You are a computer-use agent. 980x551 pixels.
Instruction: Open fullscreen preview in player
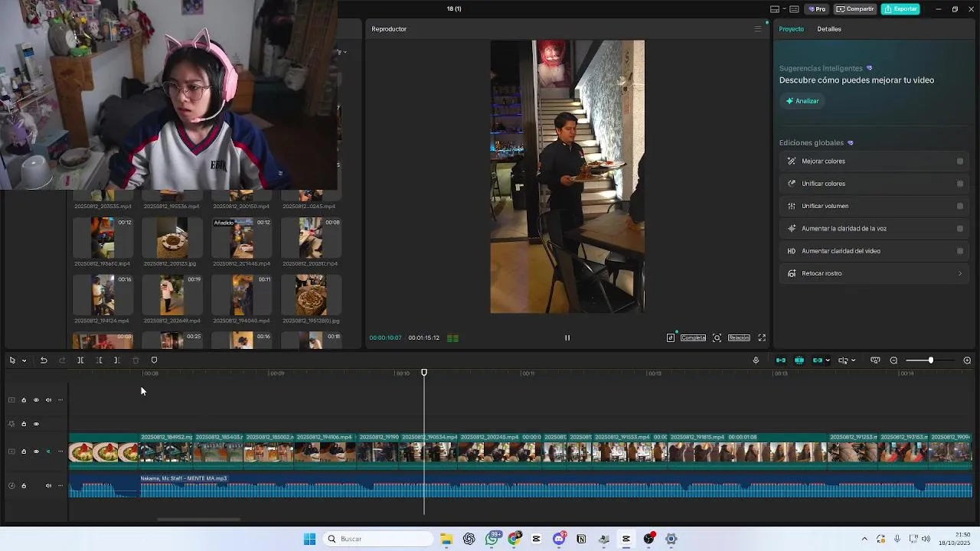click(x=762, y=337)
